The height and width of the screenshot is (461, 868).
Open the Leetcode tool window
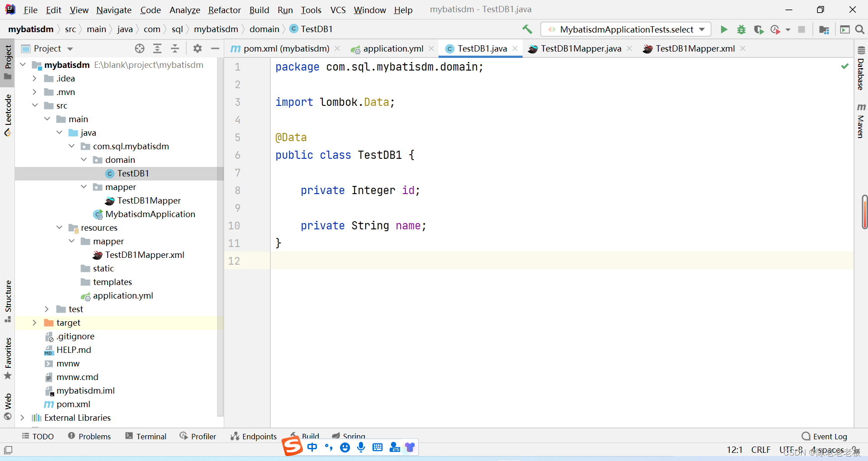click(8, 115)
